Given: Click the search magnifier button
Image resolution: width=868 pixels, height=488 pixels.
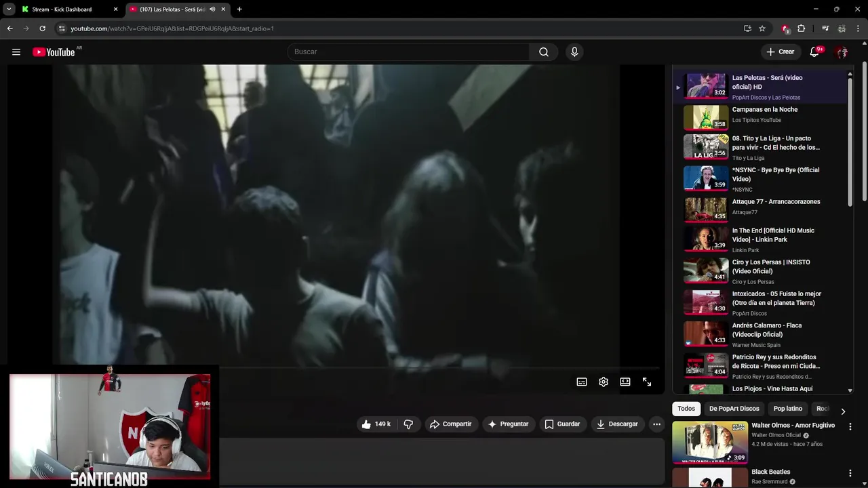Looking at the screenshot, I should [x=544, y=52].
